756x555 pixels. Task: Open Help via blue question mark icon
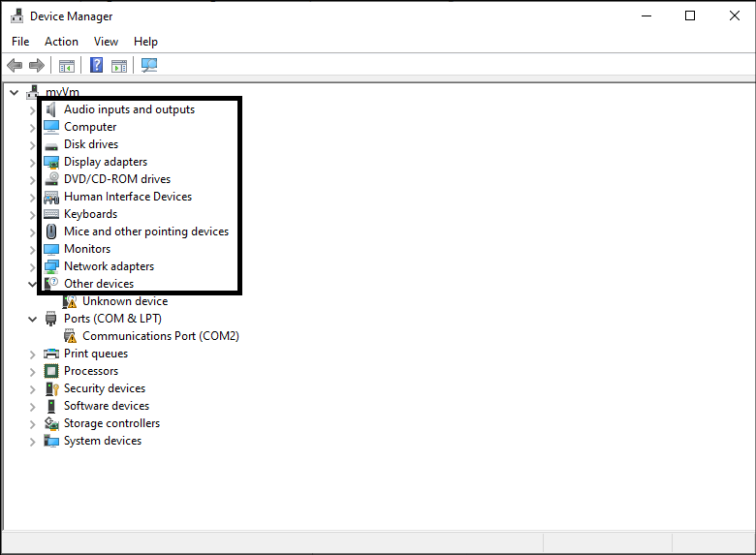pyautogui.click(x=96, y=66)
